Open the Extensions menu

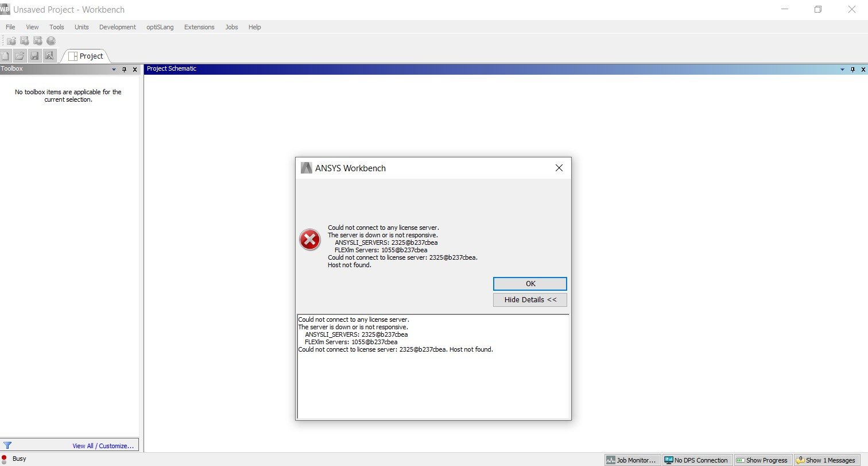[199, 27]
